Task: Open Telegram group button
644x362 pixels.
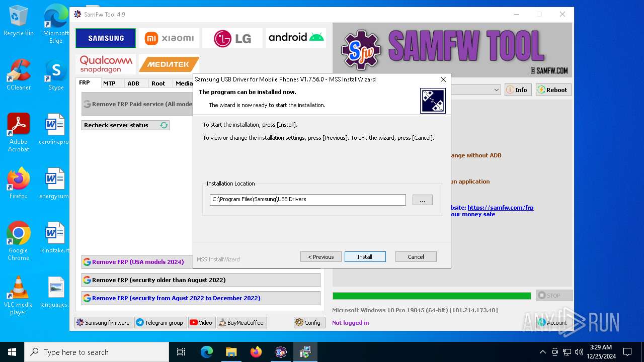Action: pyautogui.click(x=160, y=323)
